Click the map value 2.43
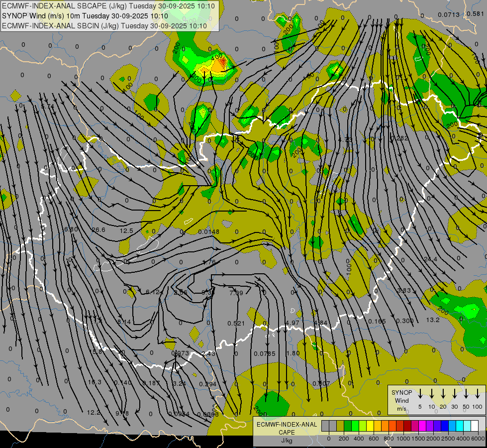The height and width of the screenshot is (448, 487). pos(208,353)
